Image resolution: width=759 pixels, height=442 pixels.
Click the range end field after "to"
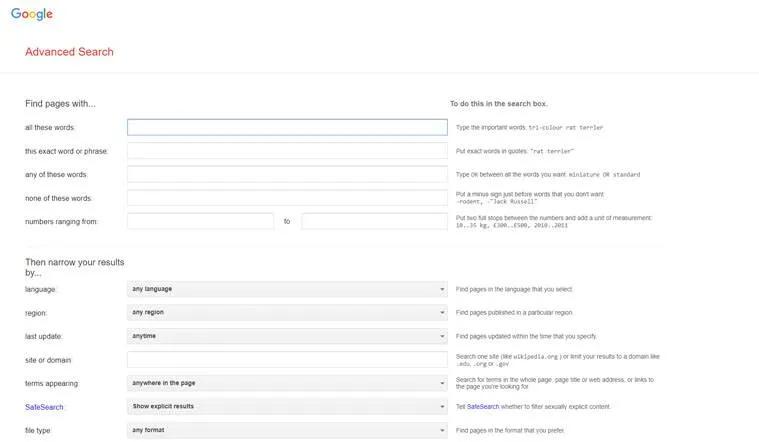click(374, 221)
